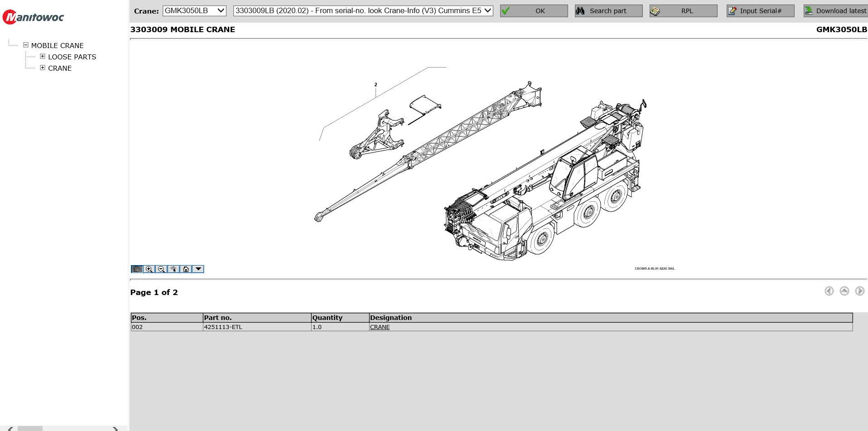Expand the LOOSE PARTS tree node
The image size is (868, 431).
tap(43, 56)
